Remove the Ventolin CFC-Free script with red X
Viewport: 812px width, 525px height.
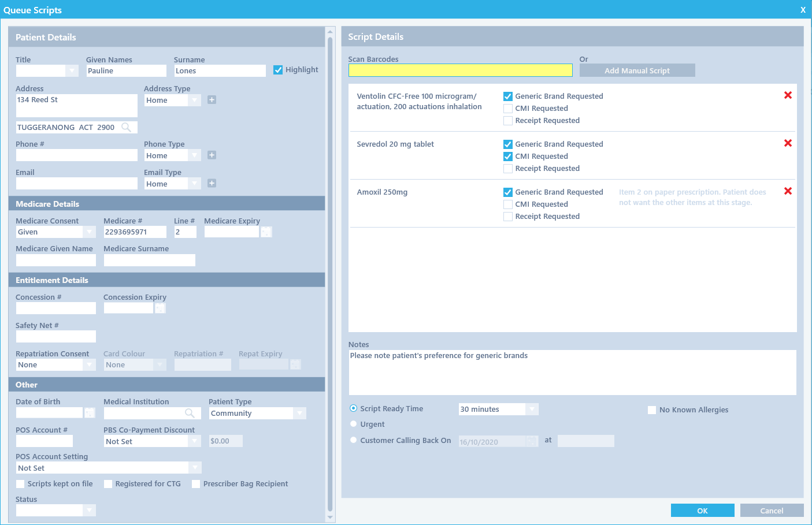788,95
